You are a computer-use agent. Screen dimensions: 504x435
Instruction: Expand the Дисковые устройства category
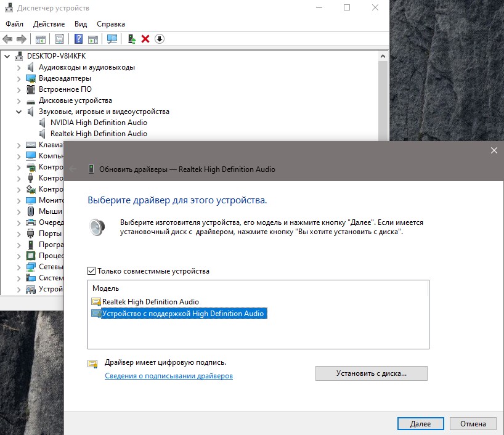coord(18,101)
